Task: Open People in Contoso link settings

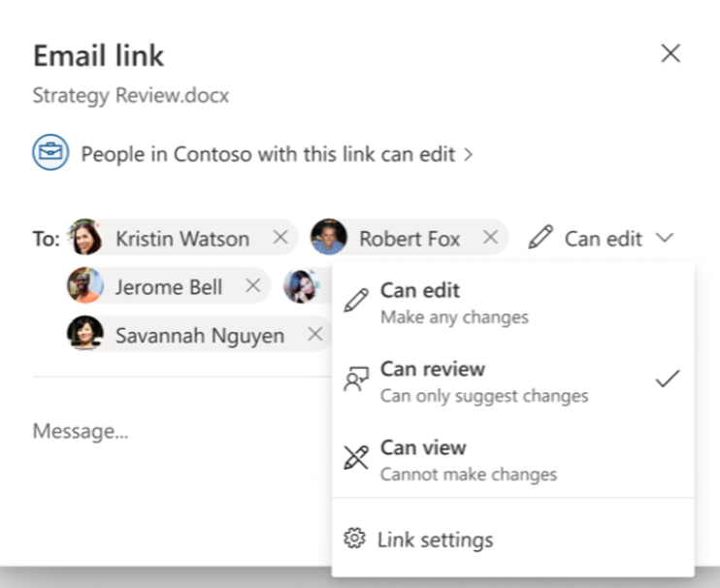Action: 277,154
